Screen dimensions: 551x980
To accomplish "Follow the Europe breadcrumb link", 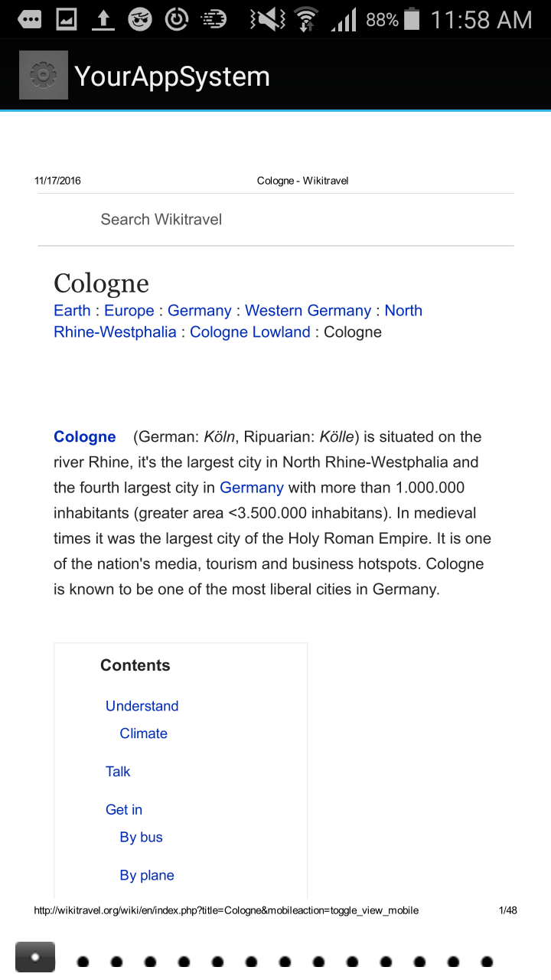I will (129, 310).
